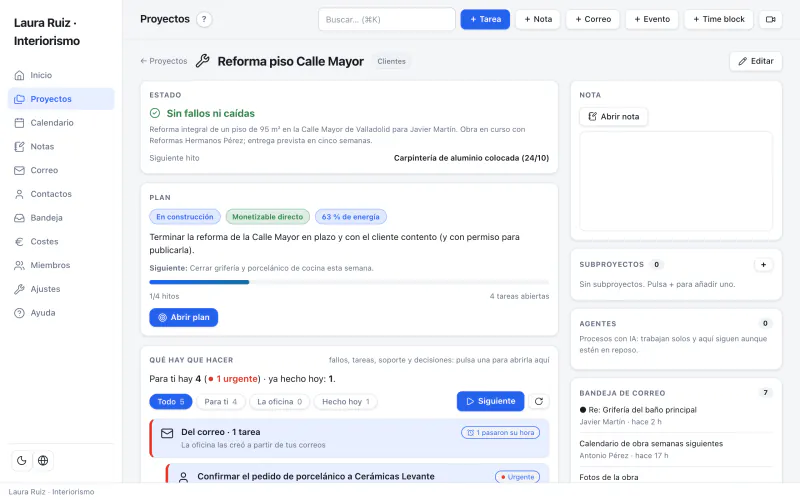Click the Contactos person icon

coord(19,194)
